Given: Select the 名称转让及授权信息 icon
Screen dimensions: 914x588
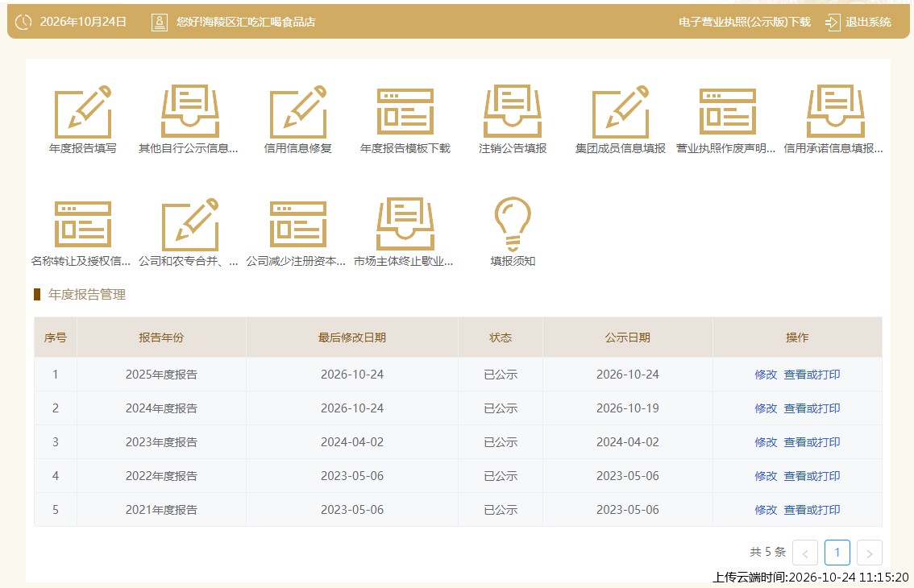Looking at the screenshot, I should click(83, 225).
